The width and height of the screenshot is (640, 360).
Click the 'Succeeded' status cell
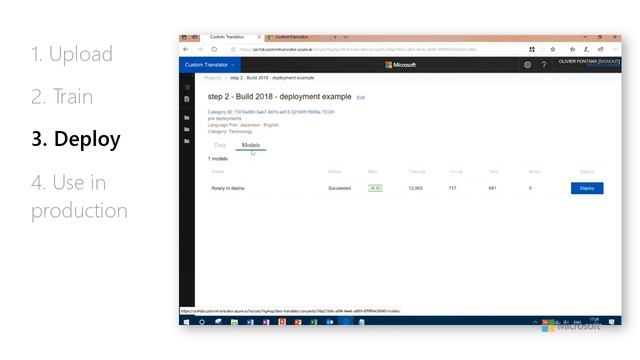(x=340, y=188)
